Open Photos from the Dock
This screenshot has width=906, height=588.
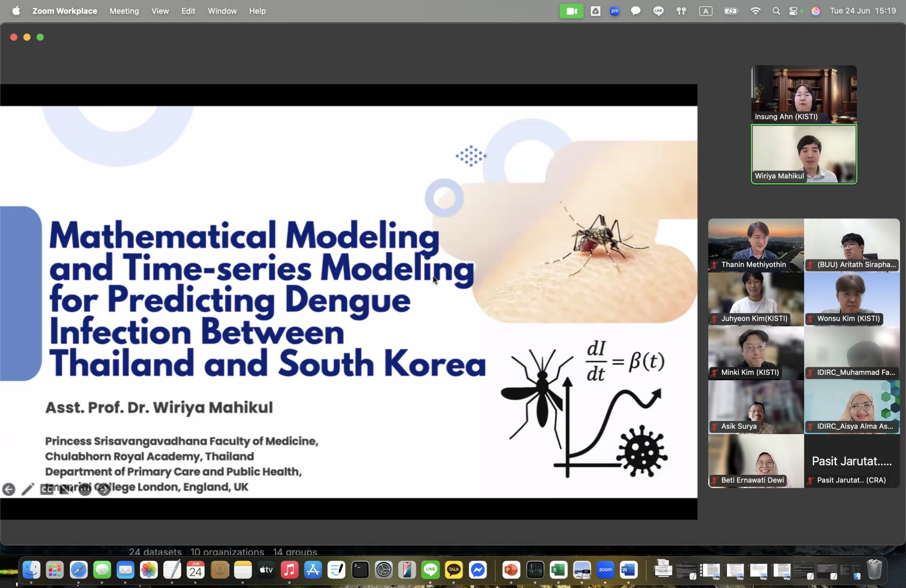[149, 570]
